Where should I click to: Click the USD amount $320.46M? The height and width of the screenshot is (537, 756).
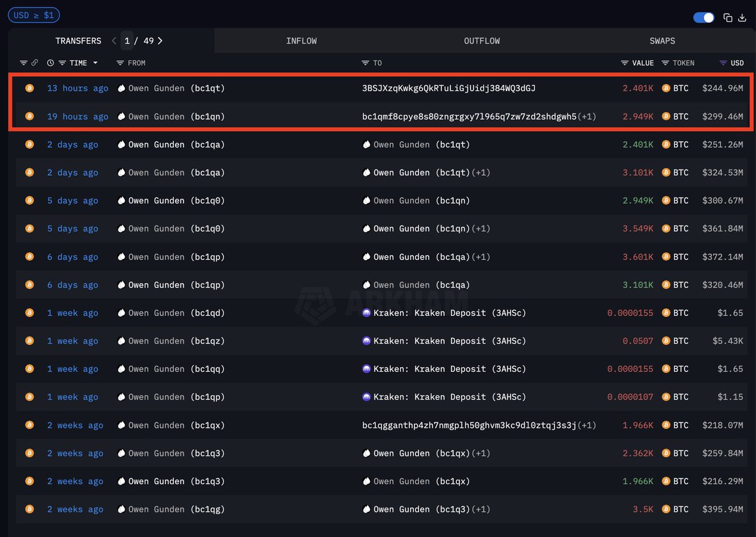coord(723,285)
